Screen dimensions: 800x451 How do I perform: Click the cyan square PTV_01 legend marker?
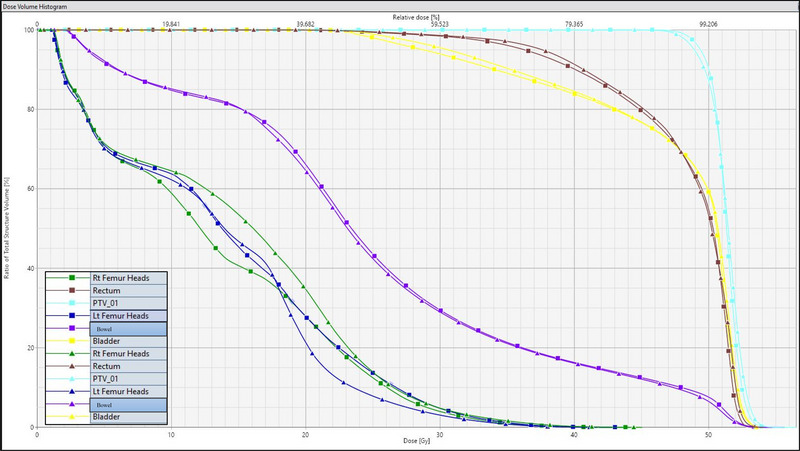(x=72, y=303)
